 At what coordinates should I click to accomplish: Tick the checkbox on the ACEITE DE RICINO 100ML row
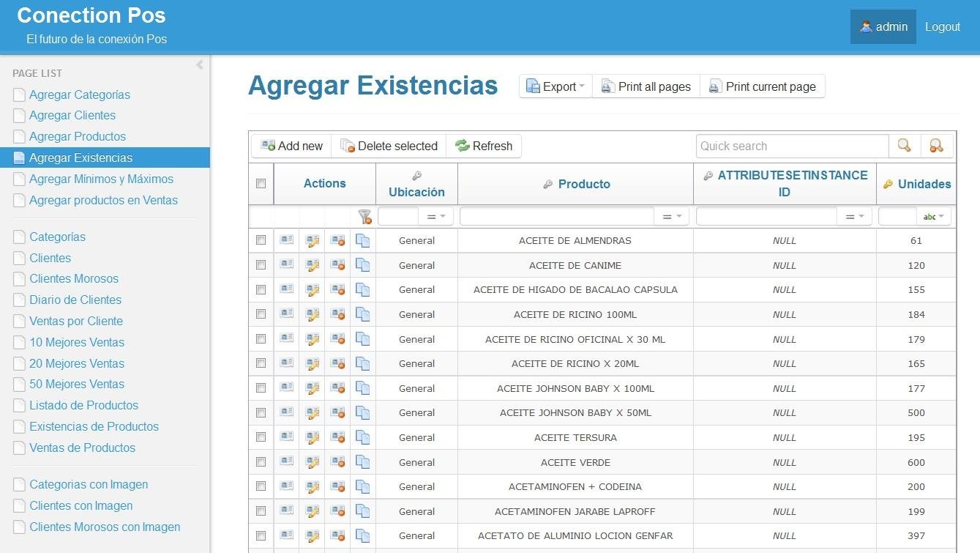[261, 314]
